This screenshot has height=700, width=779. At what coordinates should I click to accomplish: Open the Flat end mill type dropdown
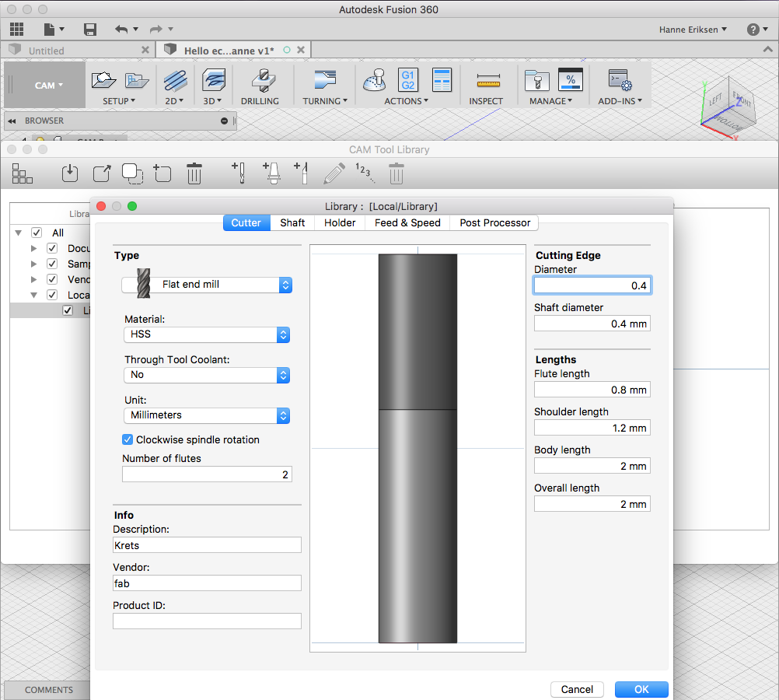(x=207, y=285)
